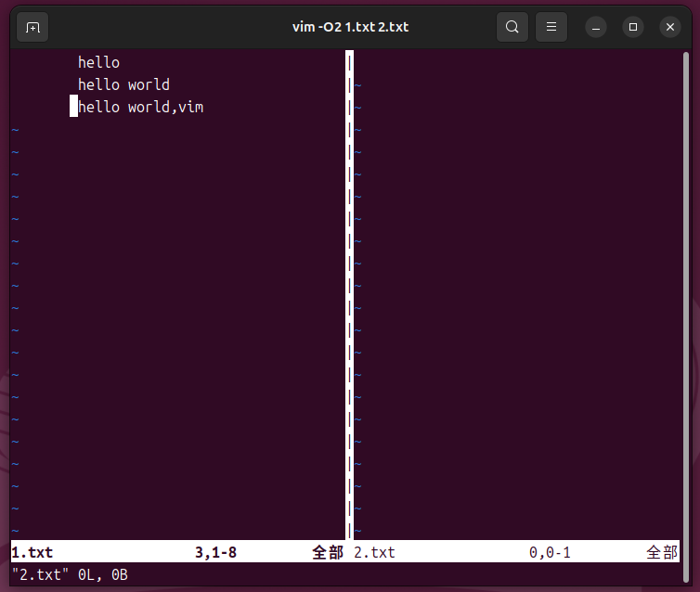This screenshot has width=700, height=592.
Task: Click "全部" indicator in the 1.txt status line
Action: click(x=327, y=552)
